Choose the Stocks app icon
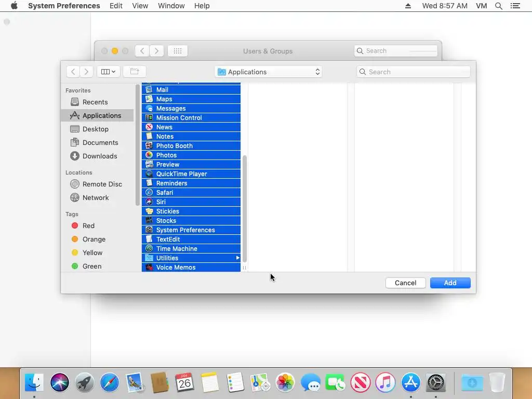 tap(149, 220)
